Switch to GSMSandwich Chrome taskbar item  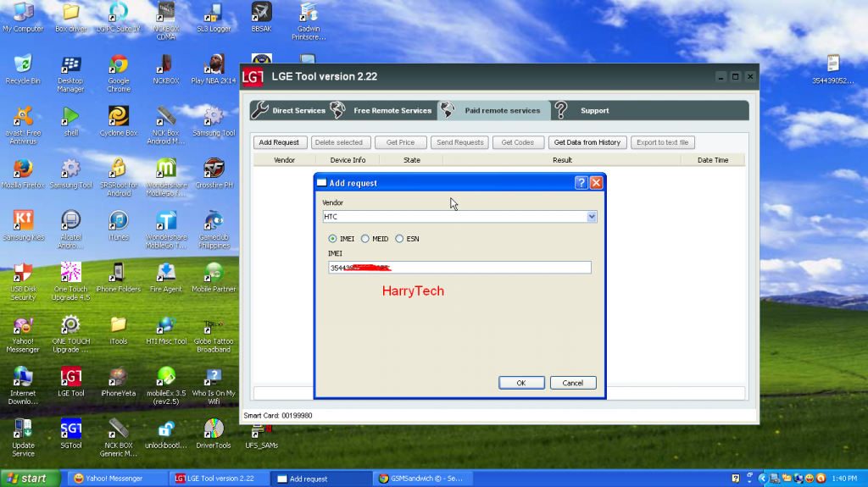click(423, 479)
